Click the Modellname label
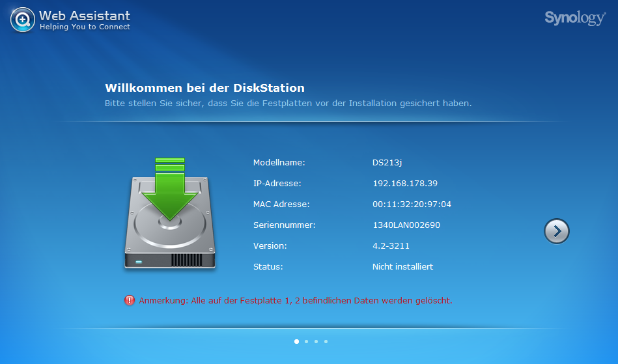Viewport: 618px width, 364px height. tap(279, 162)
